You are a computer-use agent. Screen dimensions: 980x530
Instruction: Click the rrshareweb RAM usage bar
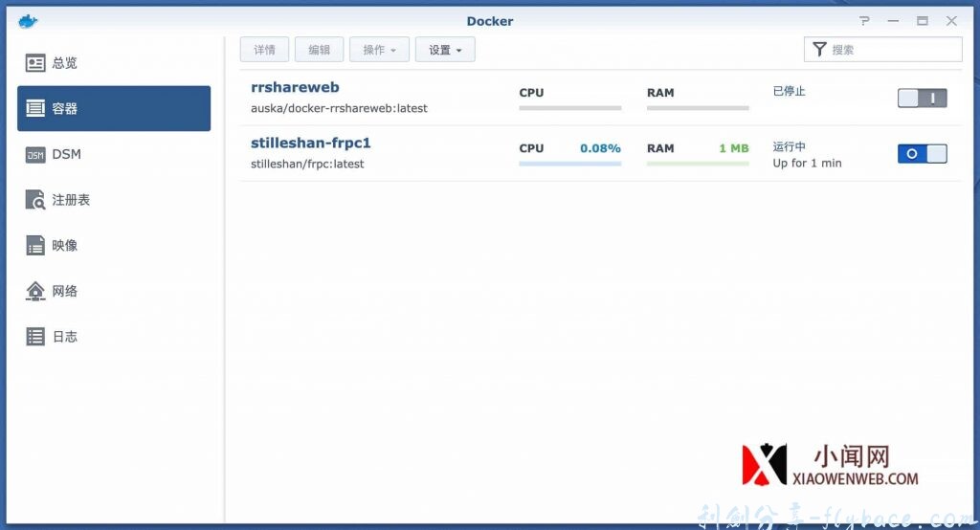[698, 108]
